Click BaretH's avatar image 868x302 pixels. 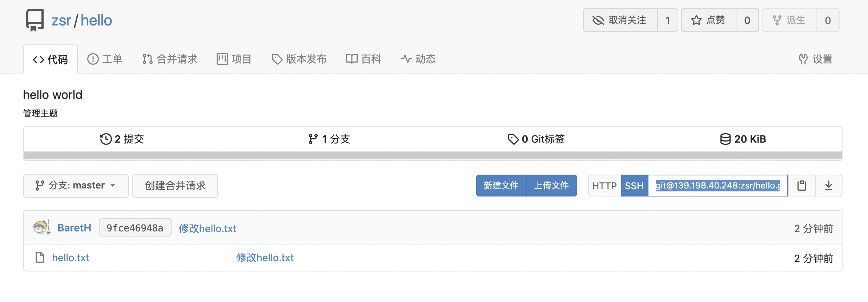coord(42,227)
